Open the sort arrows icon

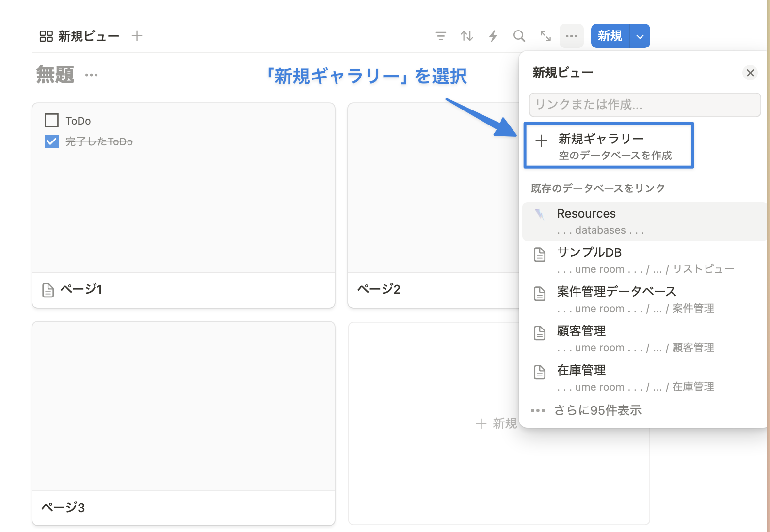click(x=467, y=36)
